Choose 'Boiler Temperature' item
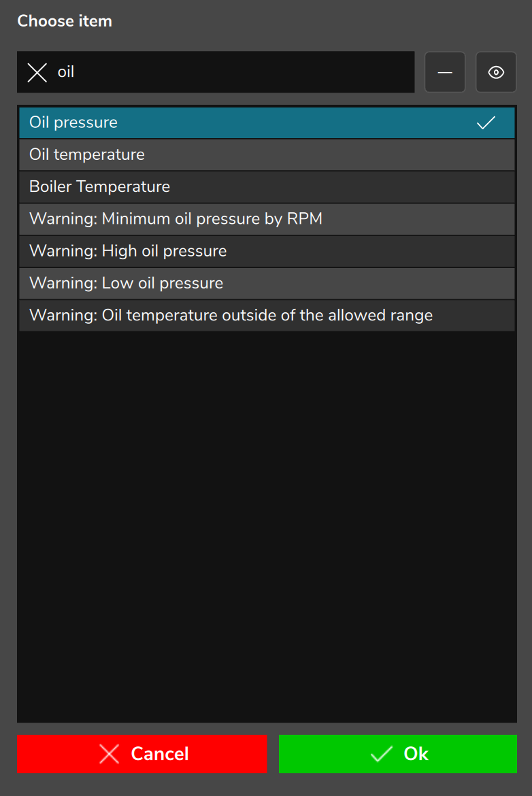Screen dimensions: 532x796 click(267, 187)
